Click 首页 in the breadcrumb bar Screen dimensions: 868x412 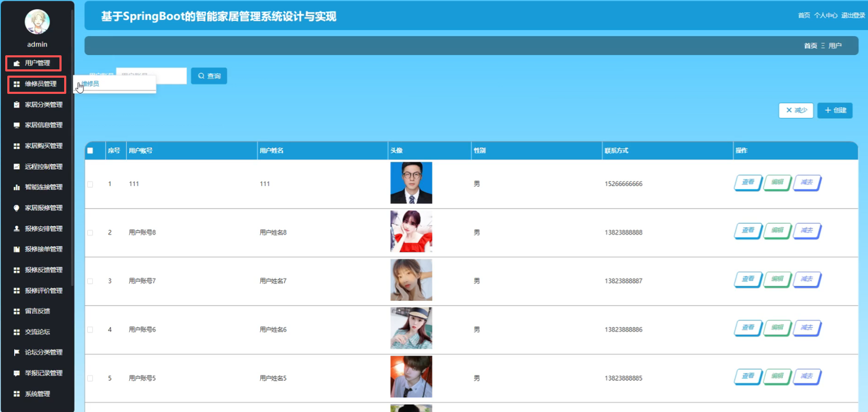pyautogui.click(x=811, y=46)
